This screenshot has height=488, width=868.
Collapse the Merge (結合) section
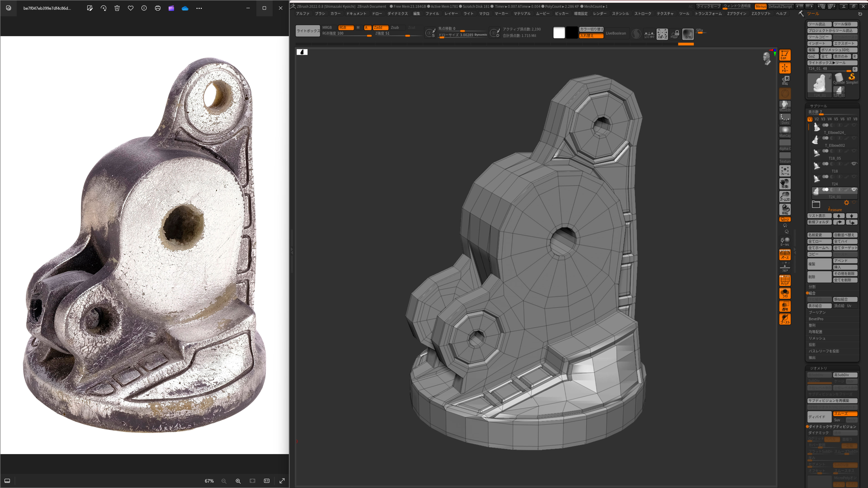point(812,293)
